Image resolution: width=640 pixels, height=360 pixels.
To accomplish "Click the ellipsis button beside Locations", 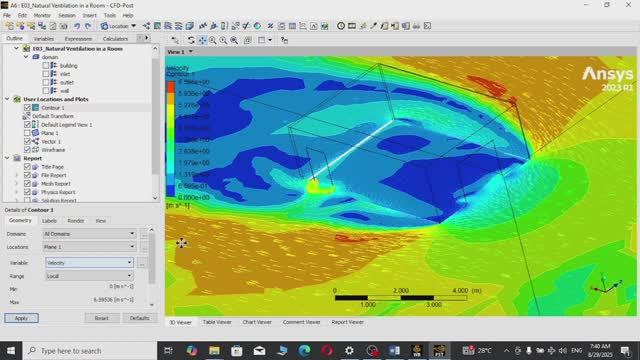I will point(144,247).
